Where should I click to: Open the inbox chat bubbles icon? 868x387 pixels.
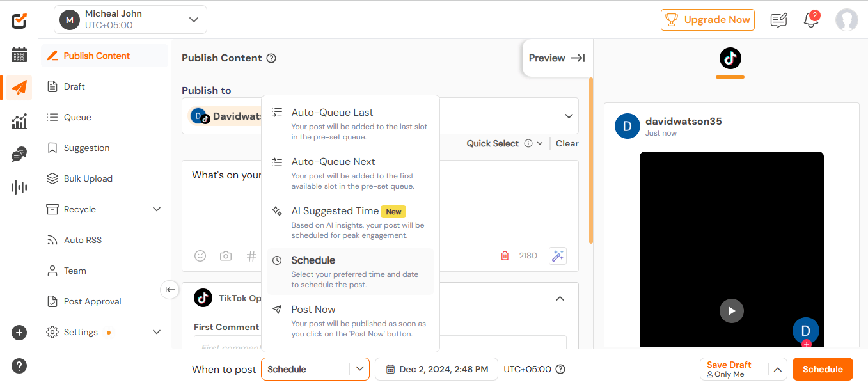point(19,154)
